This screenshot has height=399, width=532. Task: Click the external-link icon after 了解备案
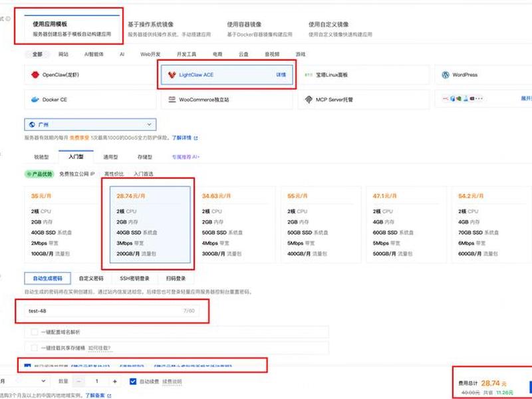(x=109, y=396)
